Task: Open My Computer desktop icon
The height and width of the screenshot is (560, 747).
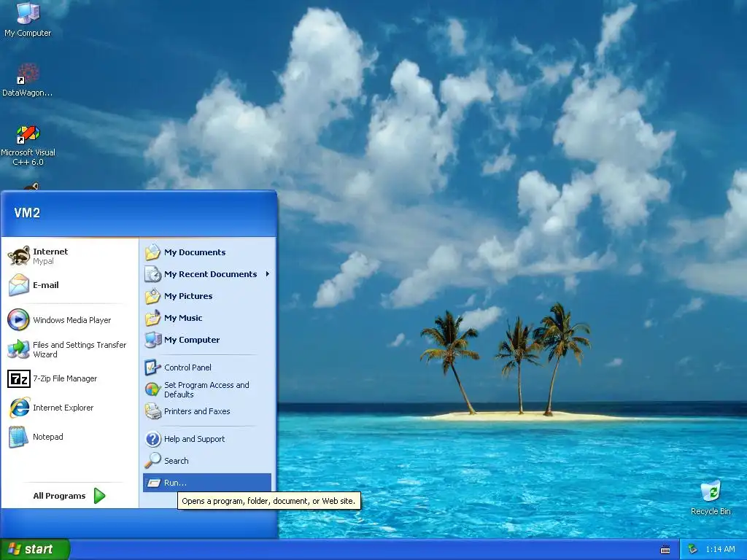Action: (x=28, y=19)
